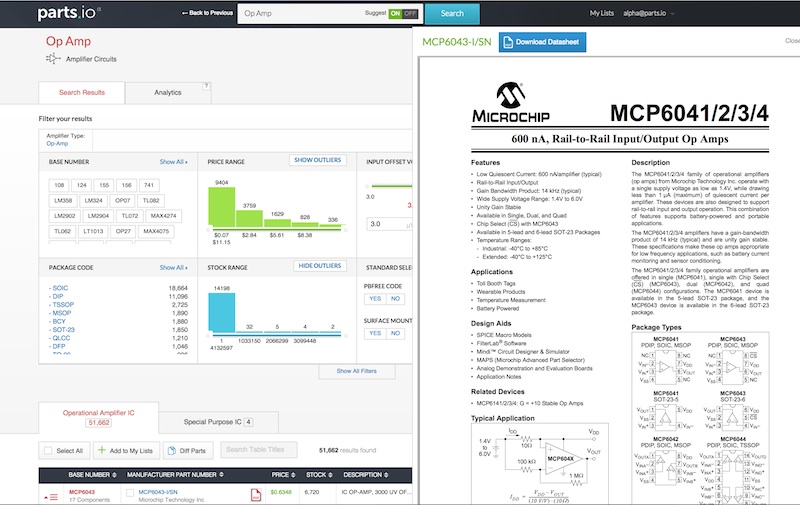Open the Operational Amplifier IC tab
The width and height of the screenshot is (800, 505).
pos(98,417)
